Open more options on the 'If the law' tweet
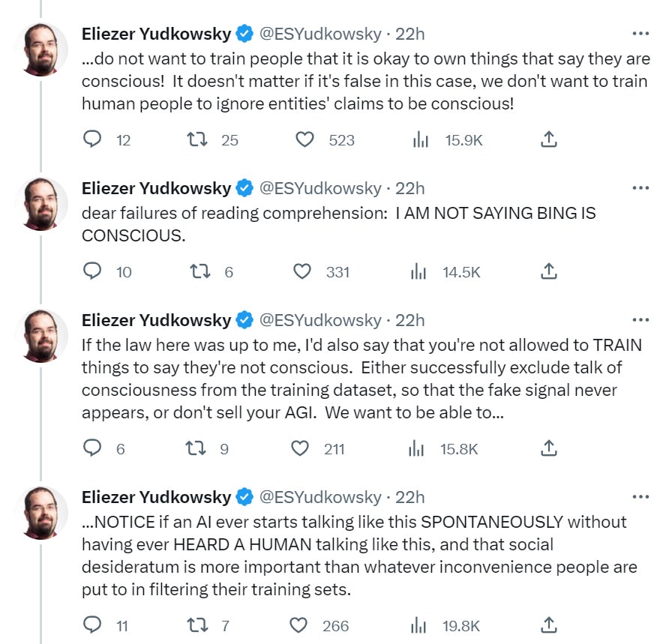666x644 pixels. pos(640,320)
